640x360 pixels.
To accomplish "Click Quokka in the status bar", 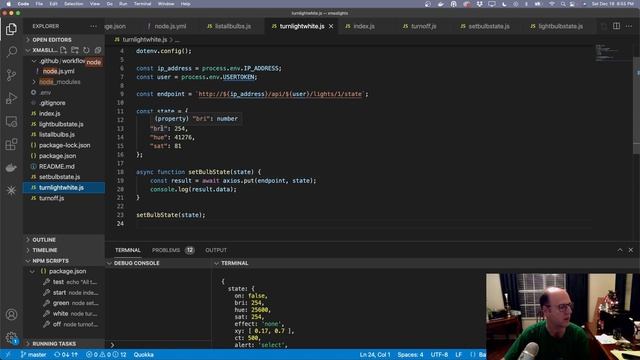I will point(143,355).
